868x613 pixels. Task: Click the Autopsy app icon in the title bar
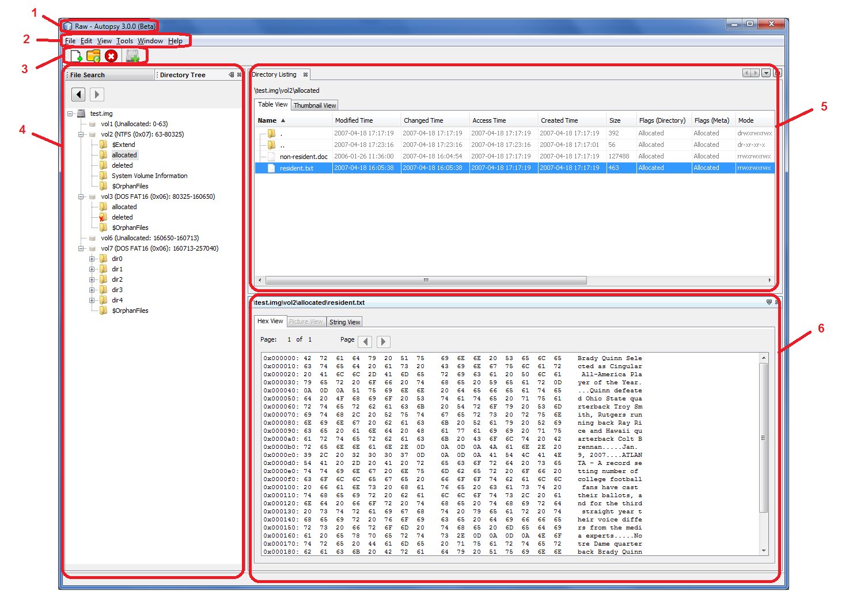pyautogui.click(x=68, y=27)
